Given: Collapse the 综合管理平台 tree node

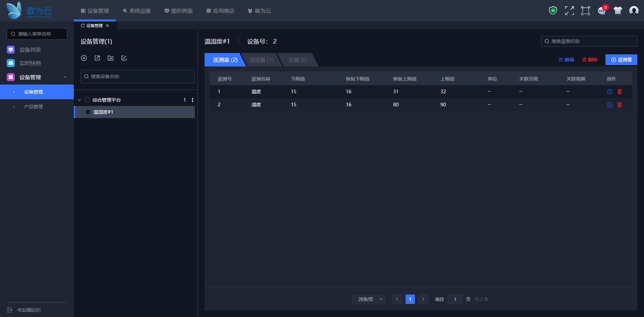Looking at the screenshot, I should (79, 100).
